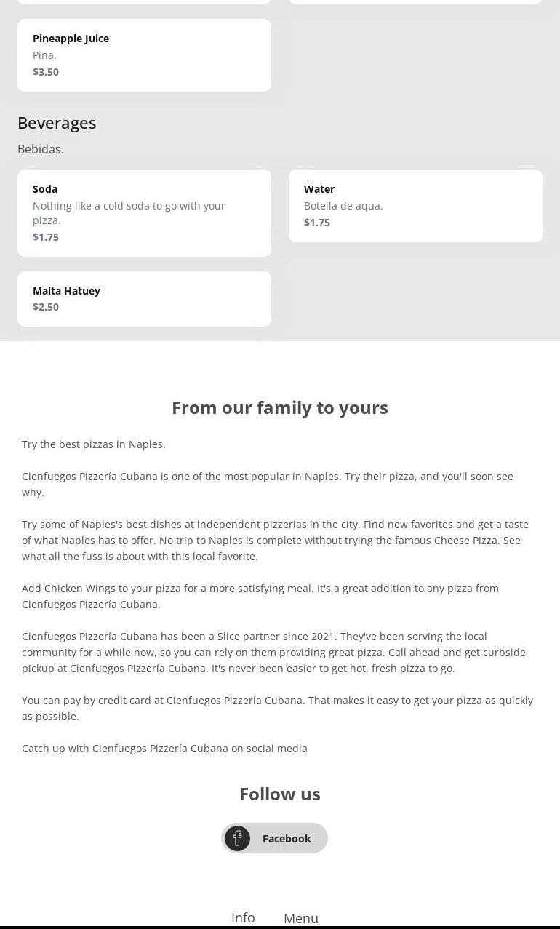The image size is (560, 929).
Task: Click the "Follow us" heading
Action: click(x=280, y=794)
